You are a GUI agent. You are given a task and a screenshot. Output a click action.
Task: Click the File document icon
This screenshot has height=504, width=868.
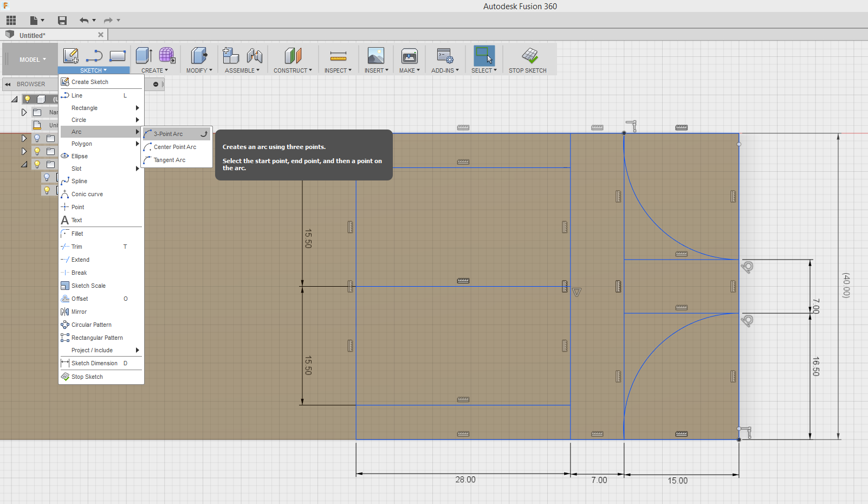click(x=34, y=21)
